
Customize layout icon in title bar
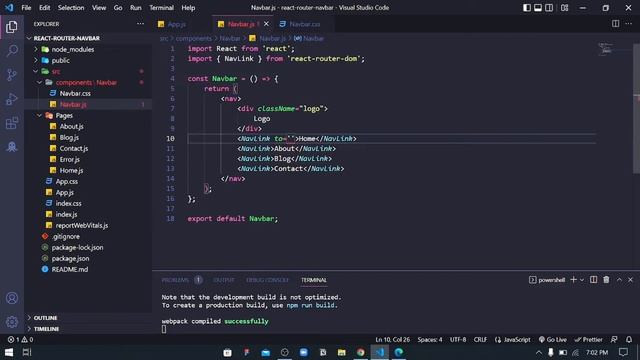pyautogui.click(x=564, y=8)
